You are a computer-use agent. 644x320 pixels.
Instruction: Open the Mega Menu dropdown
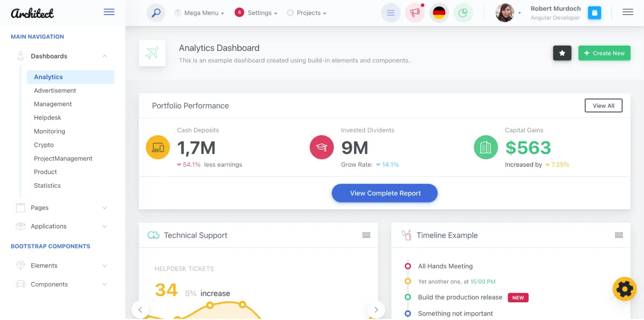point(200,13)
